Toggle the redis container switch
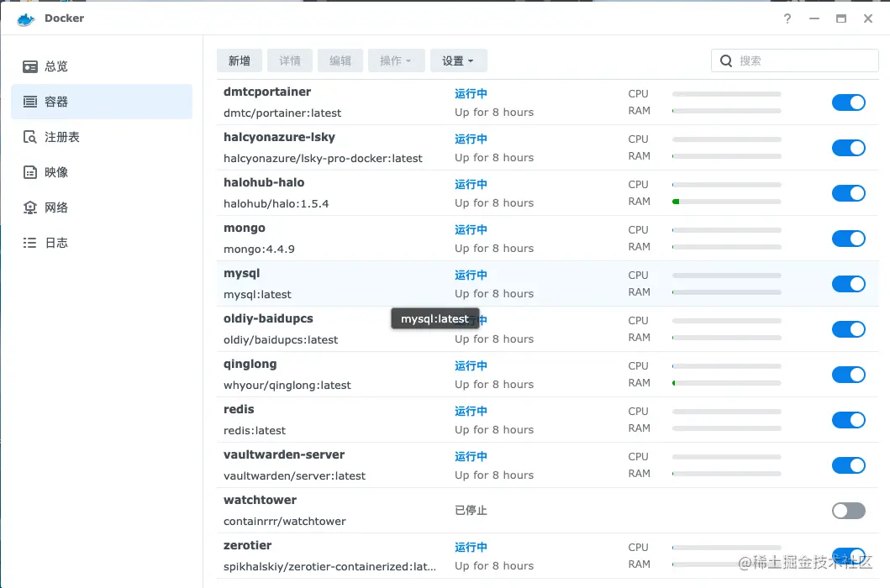Viewport: 890px width, 588px height. (849, 420)
